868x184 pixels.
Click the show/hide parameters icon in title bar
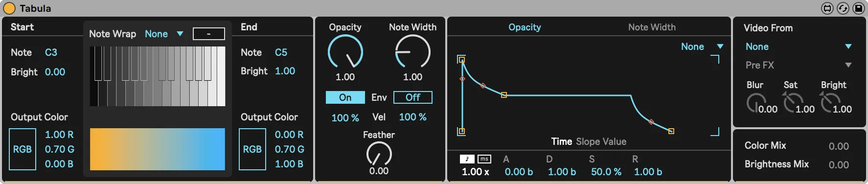(x=827, y=8)
